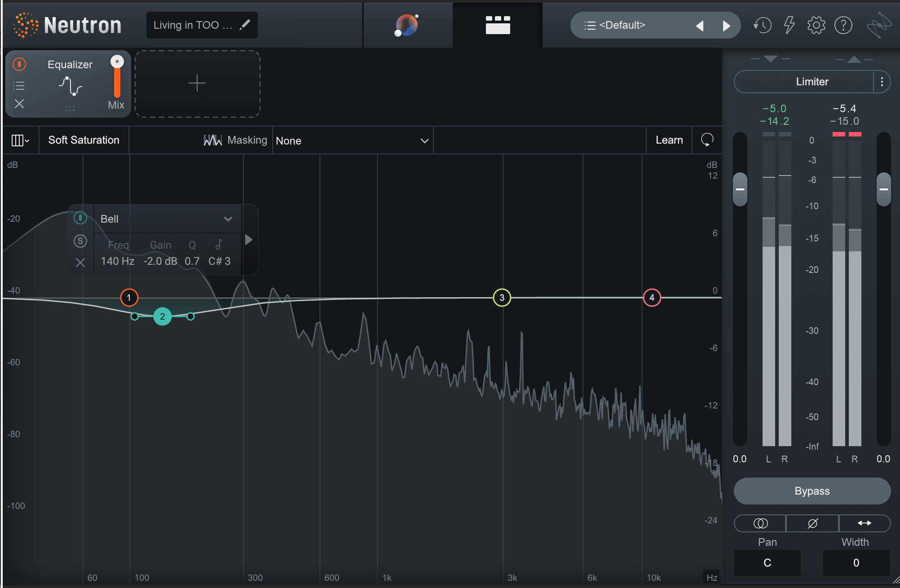The width and height of the screenshot is (900, 588).
Task: Click the Q value 0.7
Action: pyautogui.click(x=192, y=261)
